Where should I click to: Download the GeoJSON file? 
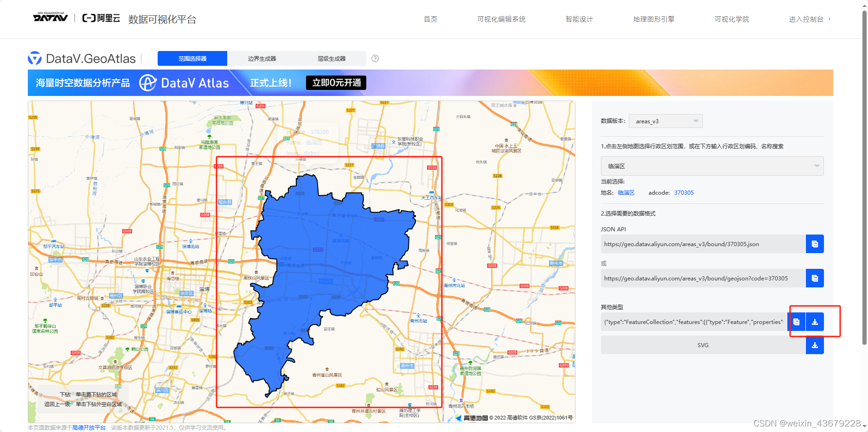coord(815,322)
